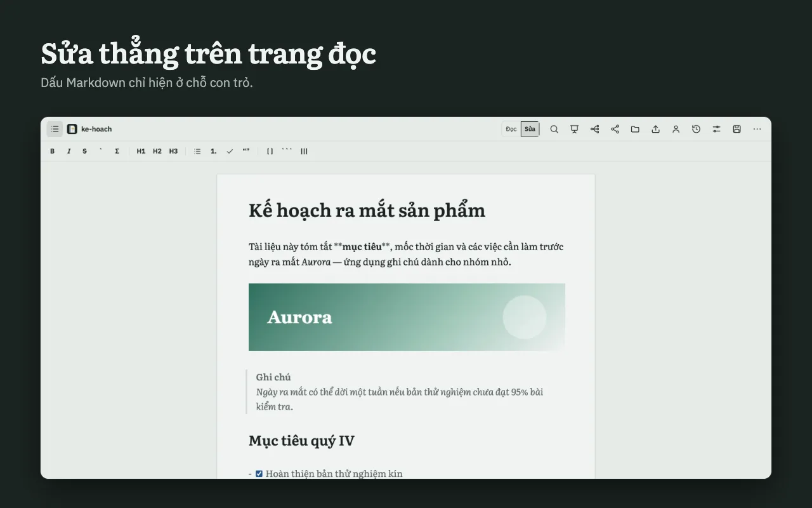Open the user account icon
The height and width of the screenshot is (508, 812).
coord(676,129)
